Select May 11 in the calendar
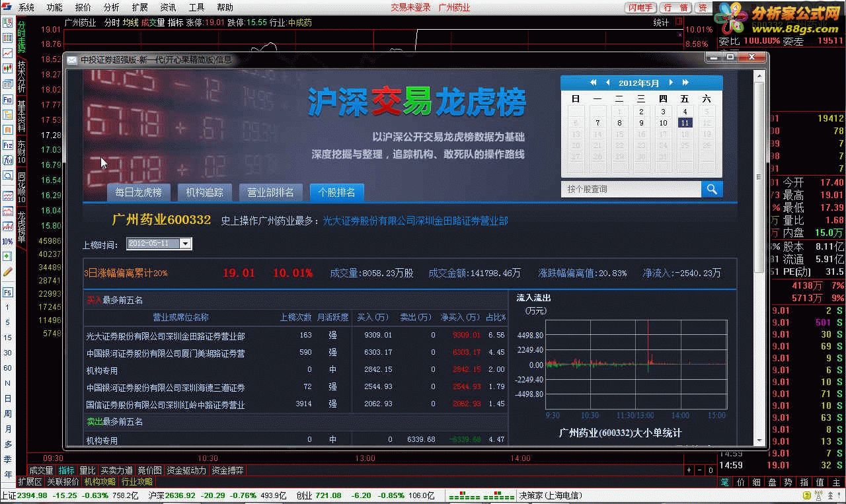The height and width of the screenshot is (504, 846). [685, 123]
